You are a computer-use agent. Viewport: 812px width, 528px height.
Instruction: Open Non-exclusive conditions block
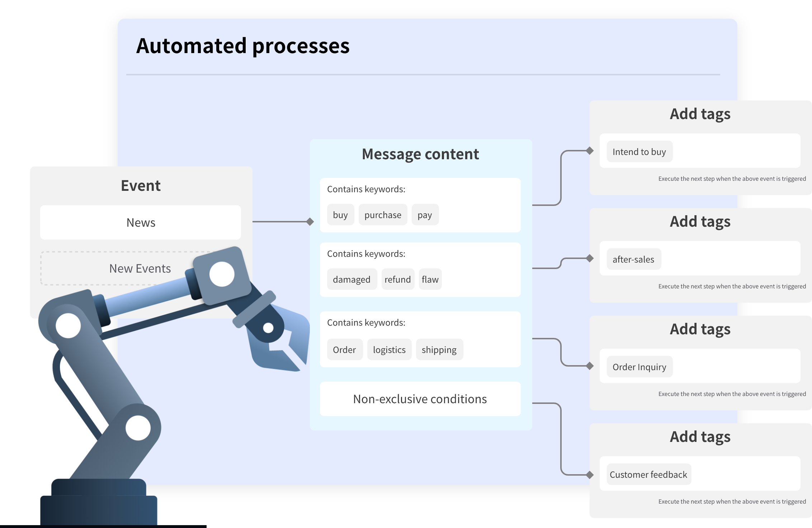click(420, 399)
